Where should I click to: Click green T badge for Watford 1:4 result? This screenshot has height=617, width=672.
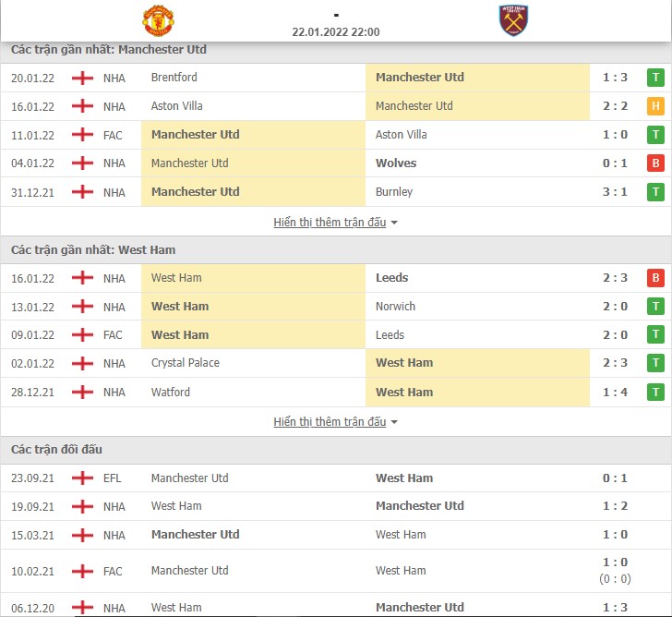coord(655,392)
